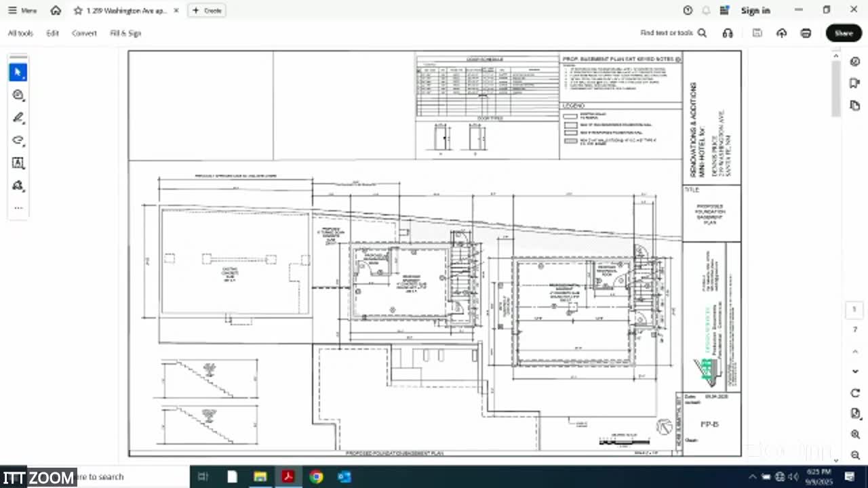
Task: Print the document using printer icon
Action: tap(806, 33)
